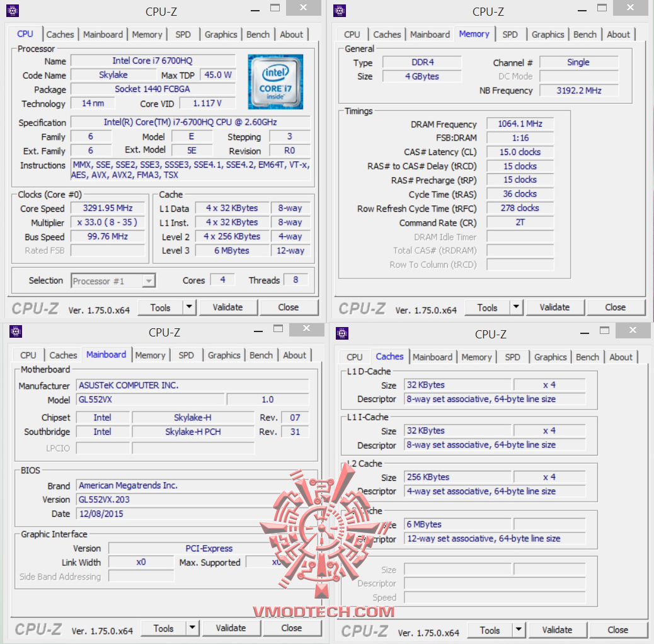654x644 pixels.
Task: Open Graphics tab in Memory window
Action: pyautogui.click(x=548, y=35)
